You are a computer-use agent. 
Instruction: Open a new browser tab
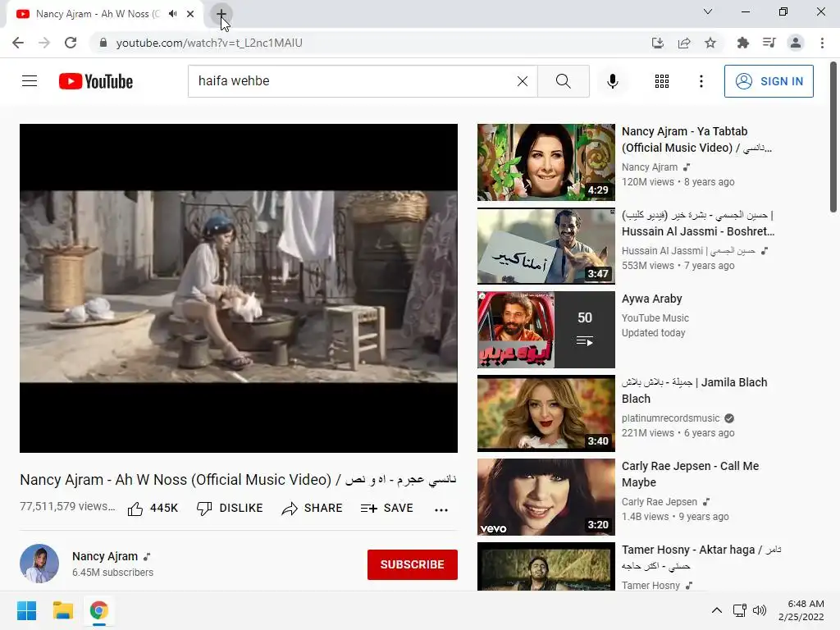click(x=221, y=14)
